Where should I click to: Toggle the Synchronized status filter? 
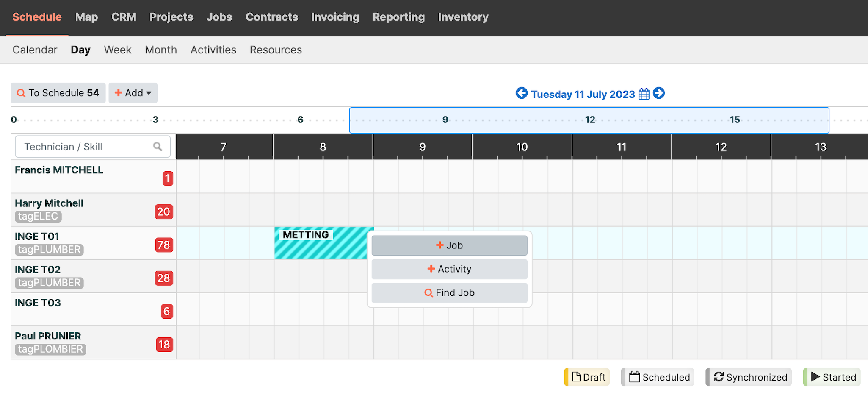[x=749, y=377]
